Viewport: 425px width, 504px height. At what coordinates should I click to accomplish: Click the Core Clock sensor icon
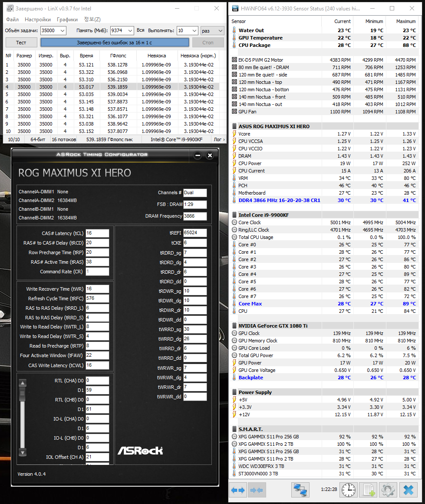[x=234, y=222]
